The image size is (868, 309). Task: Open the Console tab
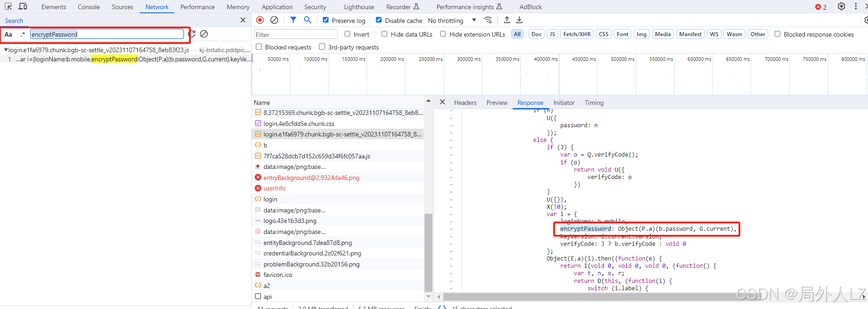(x=89, y=7)
